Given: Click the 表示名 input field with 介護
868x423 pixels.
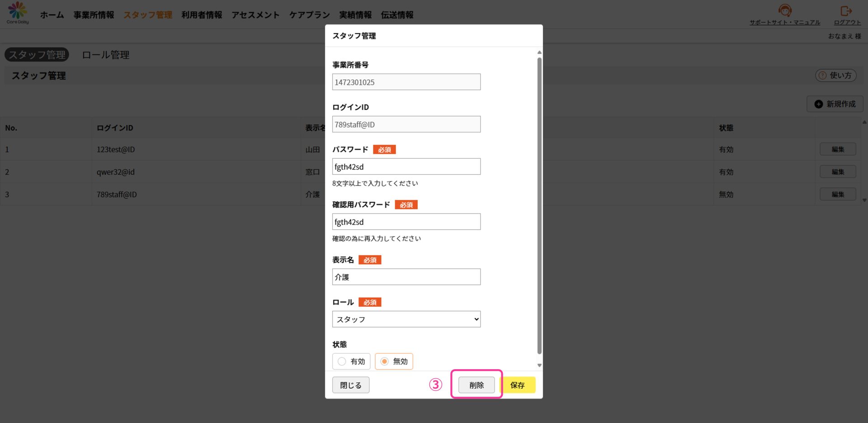Looking at the screenshot, I should tap(406, 277).
